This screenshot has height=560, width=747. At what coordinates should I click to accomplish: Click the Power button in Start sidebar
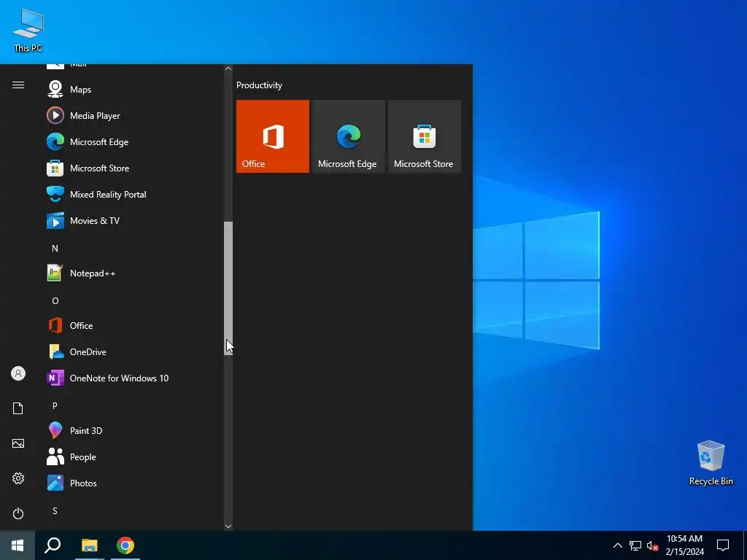(18, 513)
